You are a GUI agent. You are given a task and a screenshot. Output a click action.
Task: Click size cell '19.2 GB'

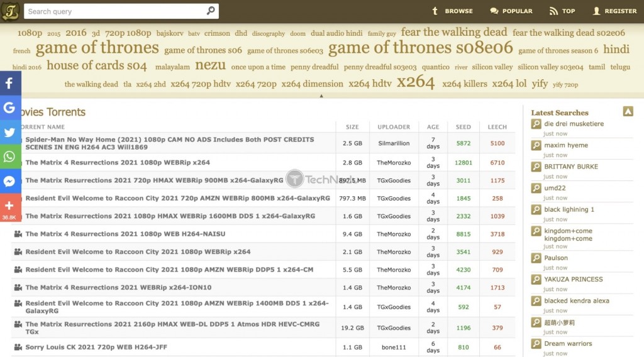coord(352,328)
